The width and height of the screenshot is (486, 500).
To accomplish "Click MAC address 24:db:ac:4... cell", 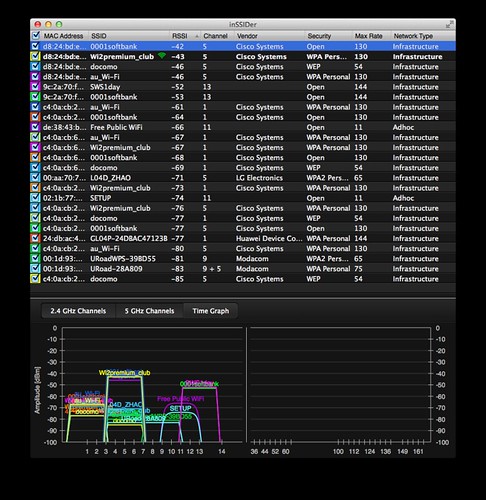I will 64,238.
